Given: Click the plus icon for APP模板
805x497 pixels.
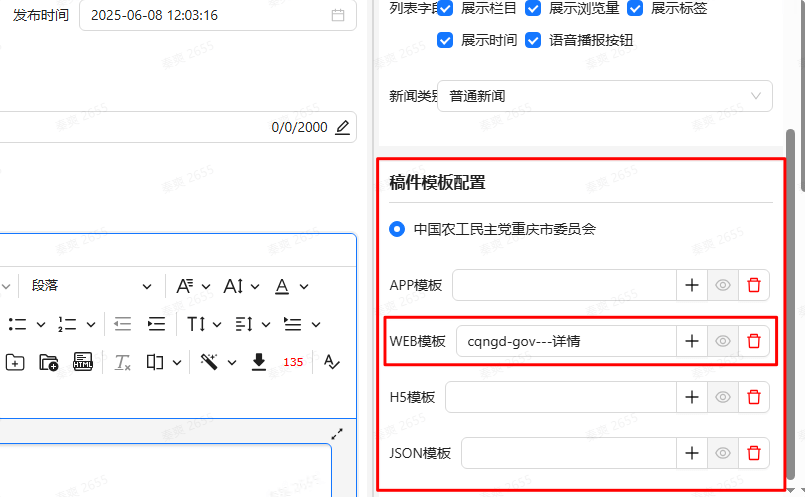Looking at the screenshot, I should (691, 285).
